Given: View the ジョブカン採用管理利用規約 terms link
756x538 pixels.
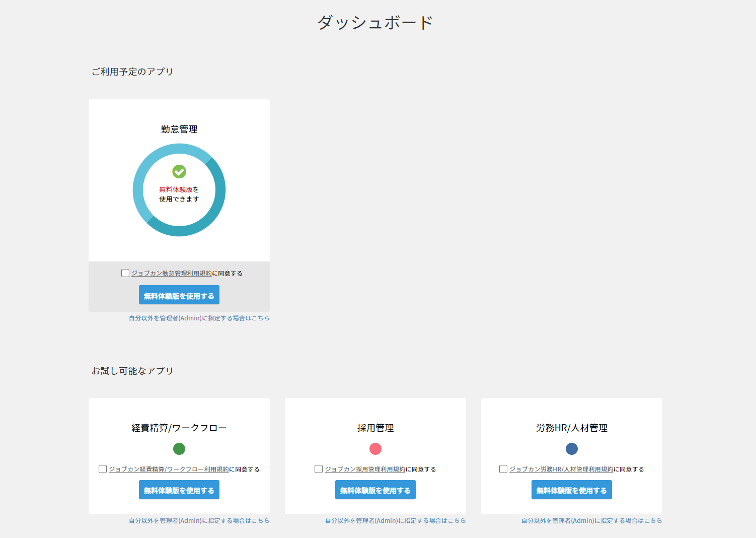Looking at the screenshot, I should [x=365, y=469].
